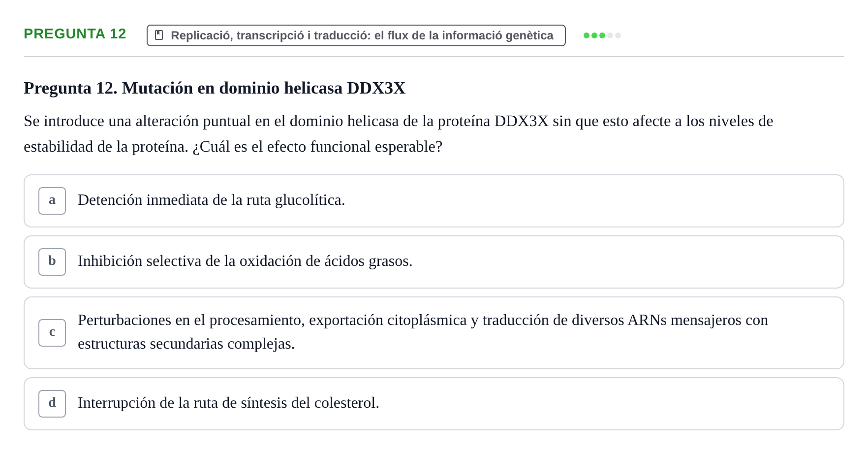
Task: Choose option 'Interrupción de la ruta de síntesis del colesterol'
Action: (x=434, y=404)
